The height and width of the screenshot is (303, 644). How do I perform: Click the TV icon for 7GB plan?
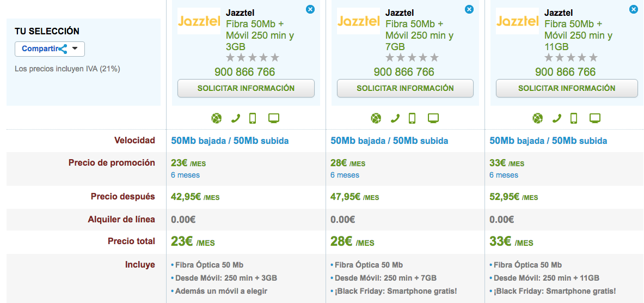433,118
